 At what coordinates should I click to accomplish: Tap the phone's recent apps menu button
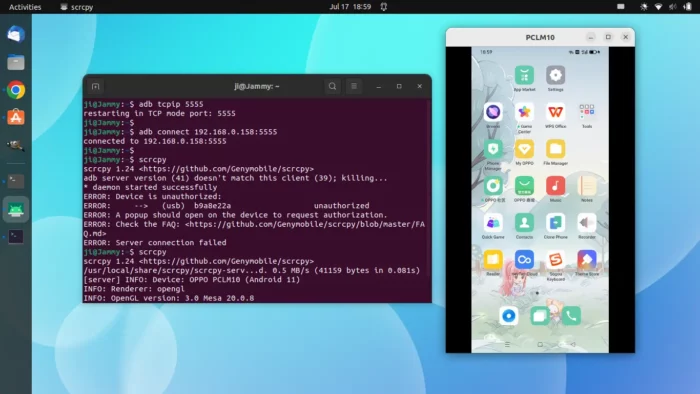507,344
